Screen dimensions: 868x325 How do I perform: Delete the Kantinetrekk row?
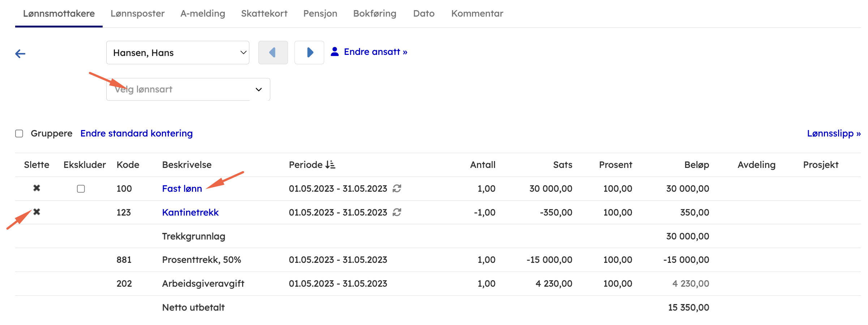[x=36, y=212]
